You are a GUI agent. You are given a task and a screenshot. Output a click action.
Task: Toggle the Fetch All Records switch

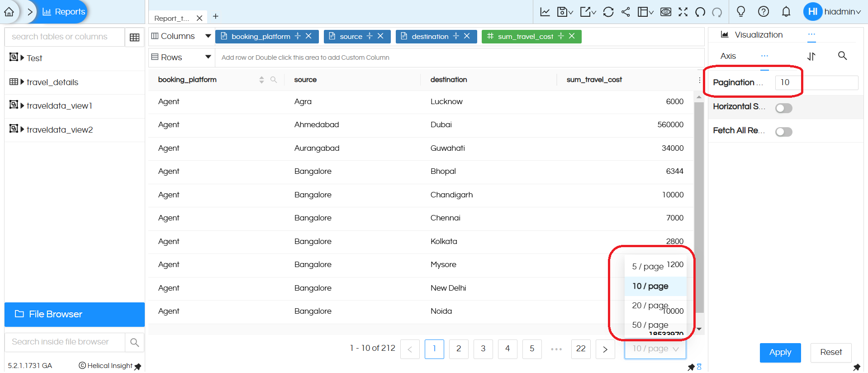tap(784, 132)
